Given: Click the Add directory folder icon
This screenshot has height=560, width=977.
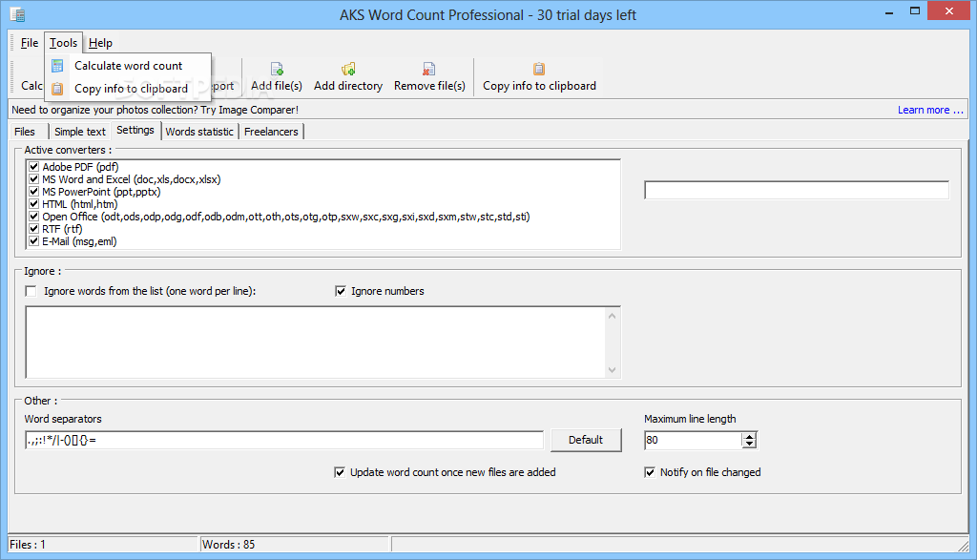Looking at the screenshot, I should (x=348, y=69).
